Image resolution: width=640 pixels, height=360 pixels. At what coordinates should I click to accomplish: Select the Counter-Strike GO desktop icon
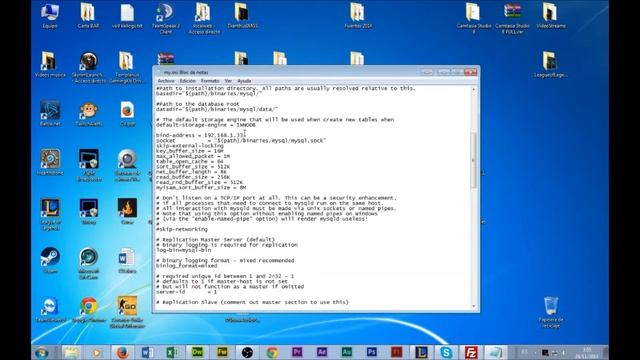[x=127, y=311]
